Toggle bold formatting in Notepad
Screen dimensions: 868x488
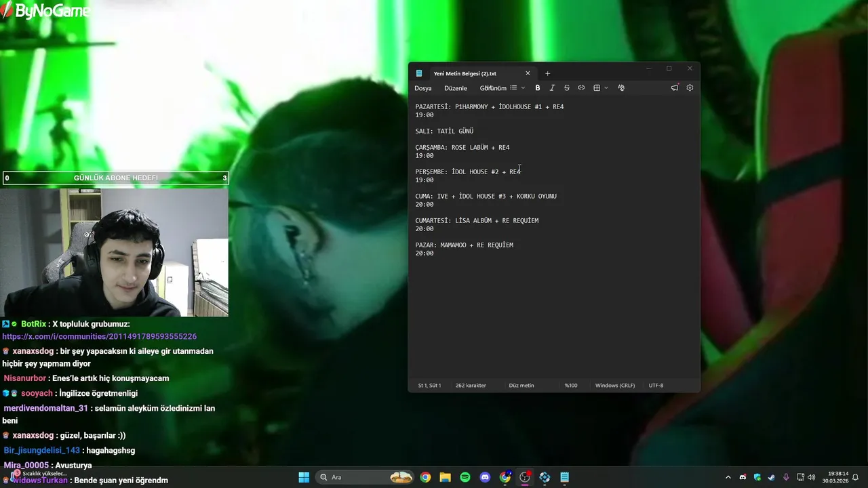click(538, 88)
